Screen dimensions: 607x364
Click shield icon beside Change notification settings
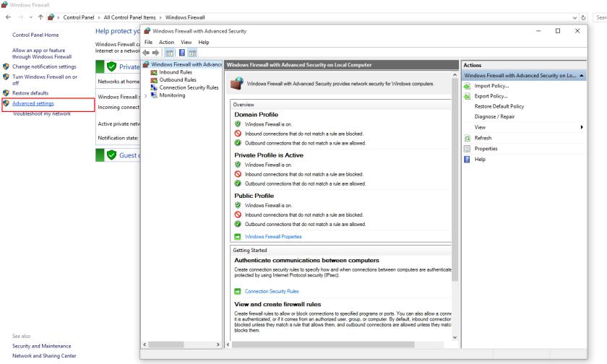click(x=7, y=66)
